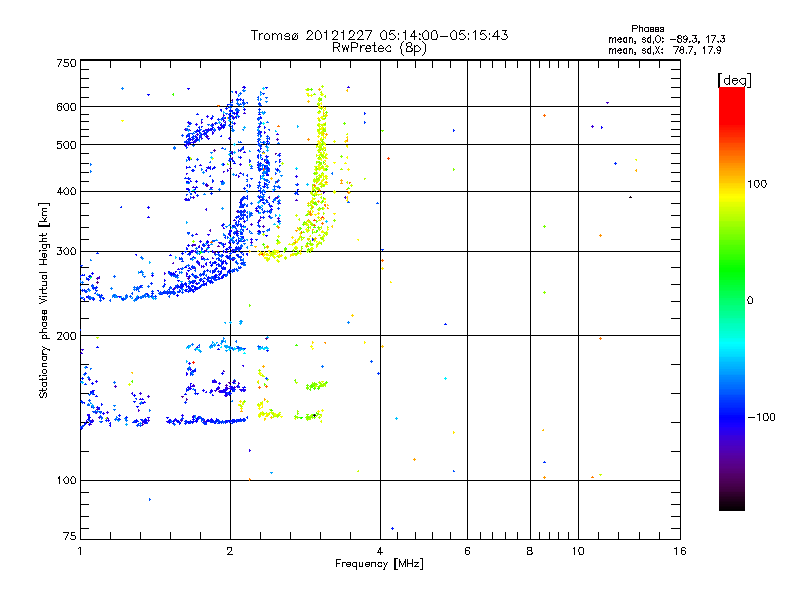Click y-axis tick label '750'

coord(67,63)
